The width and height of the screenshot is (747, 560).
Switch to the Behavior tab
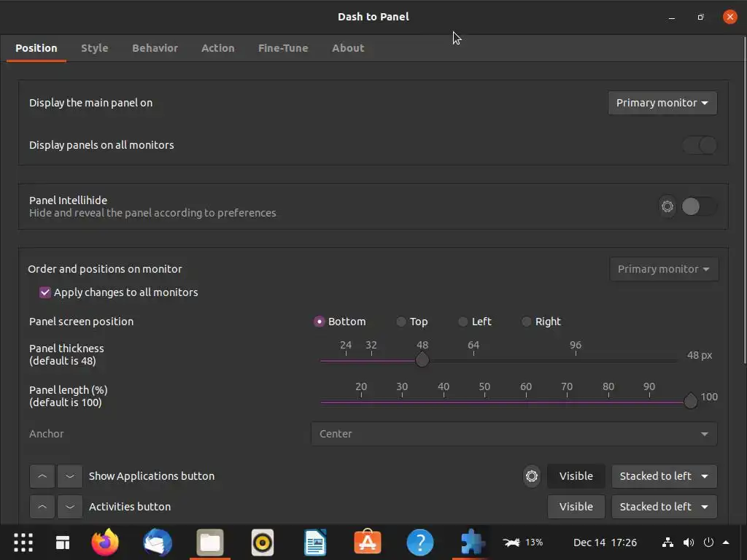pyautogui.click(x=155, y=48)
